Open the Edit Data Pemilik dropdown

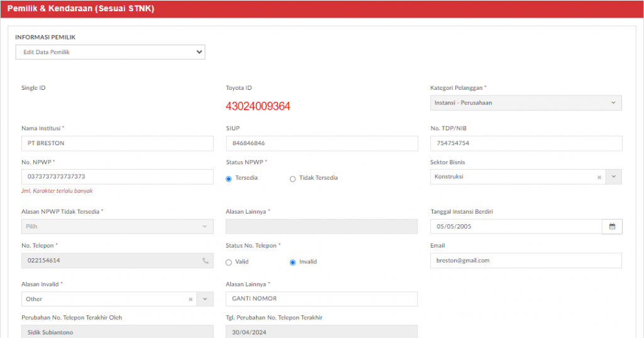pos(110,52)
